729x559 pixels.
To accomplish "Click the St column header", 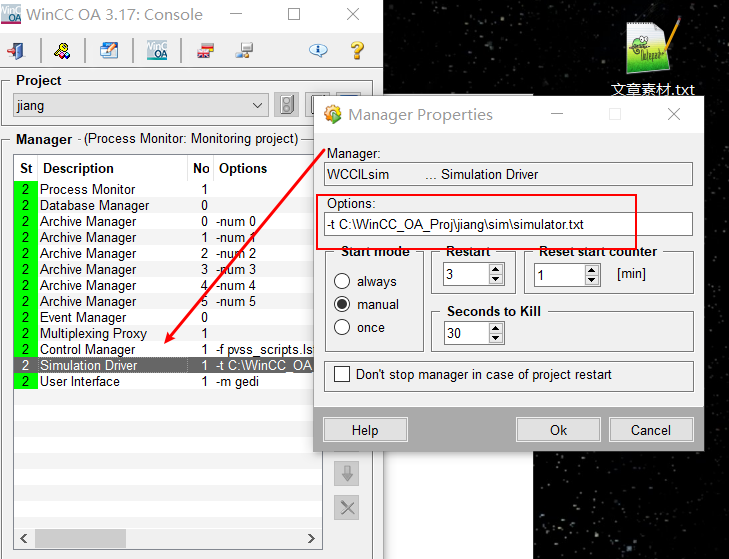I will coord(26,168).
